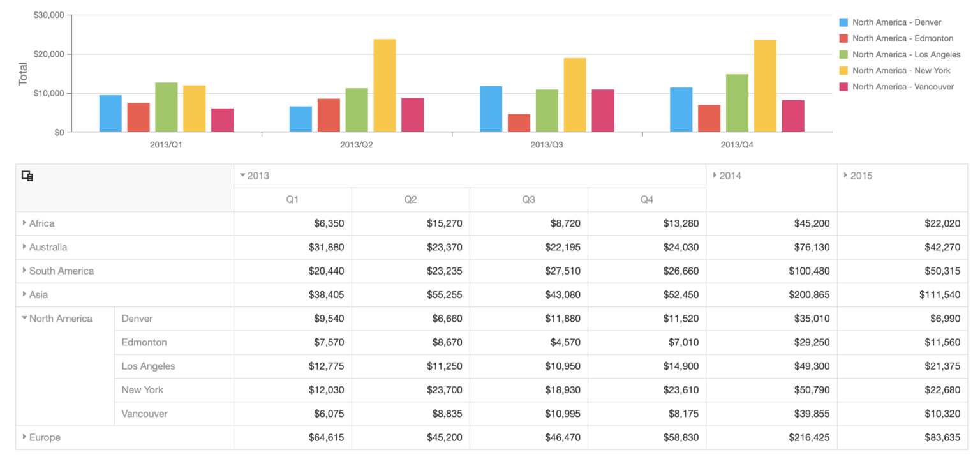The image size is (980, 459).
Task: Expand the Australia row
Action: tap(24, 246)
